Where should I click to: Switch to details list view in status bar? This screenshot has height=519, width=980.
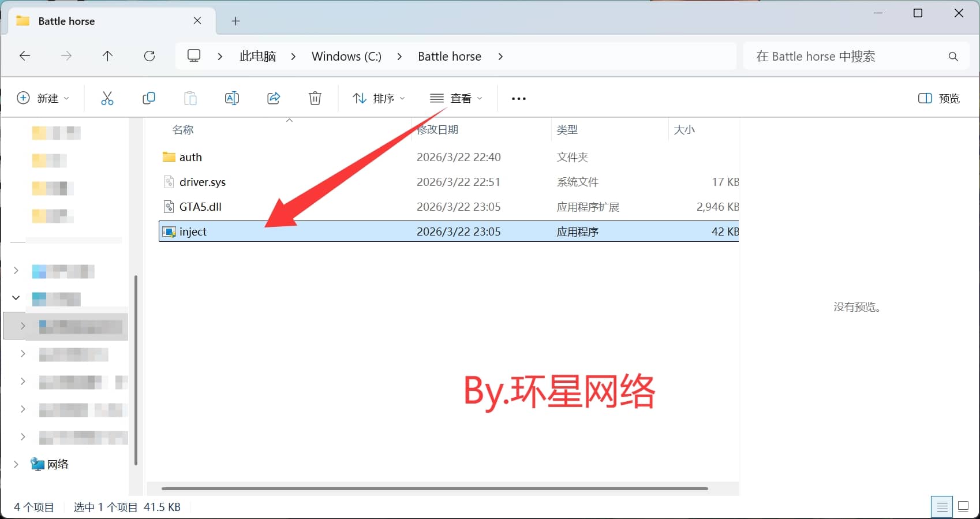point(942,507)
